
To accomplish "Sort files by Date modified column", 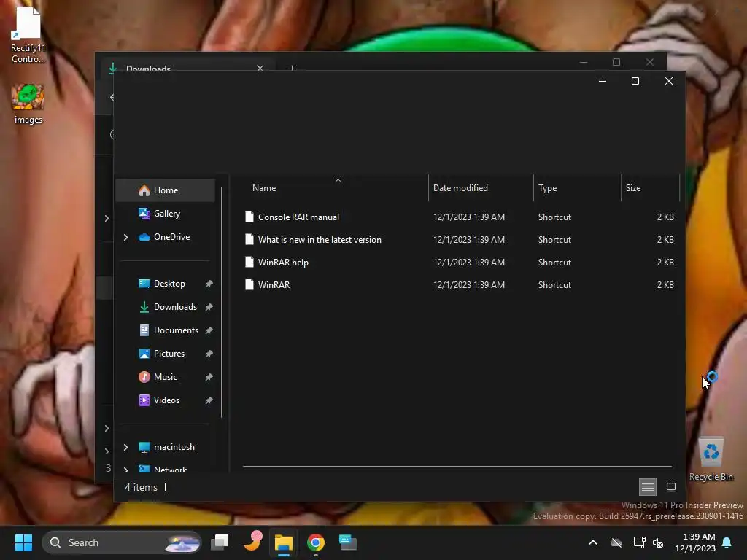I will 481,188.
